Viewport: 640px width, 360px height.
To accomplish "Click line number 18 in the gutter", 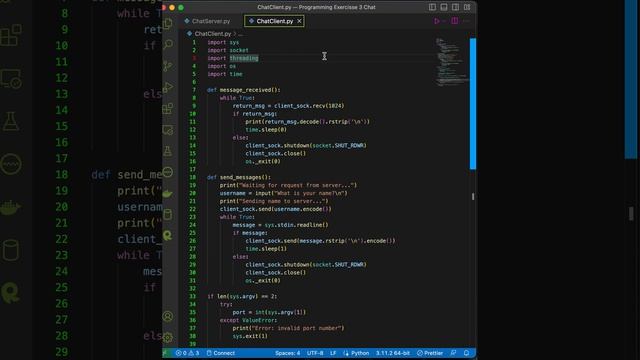I will (193, 178).
